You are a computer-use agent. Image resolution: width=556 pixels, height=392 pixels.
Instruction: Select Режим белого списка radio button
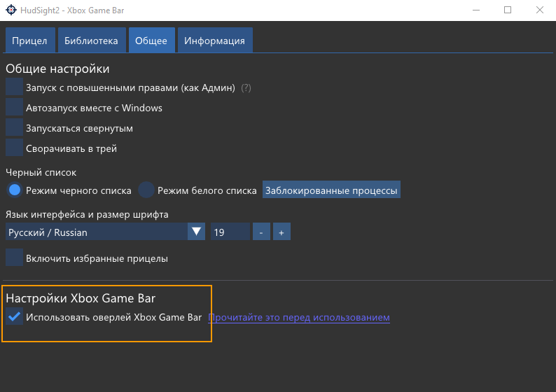coord(146,190)
